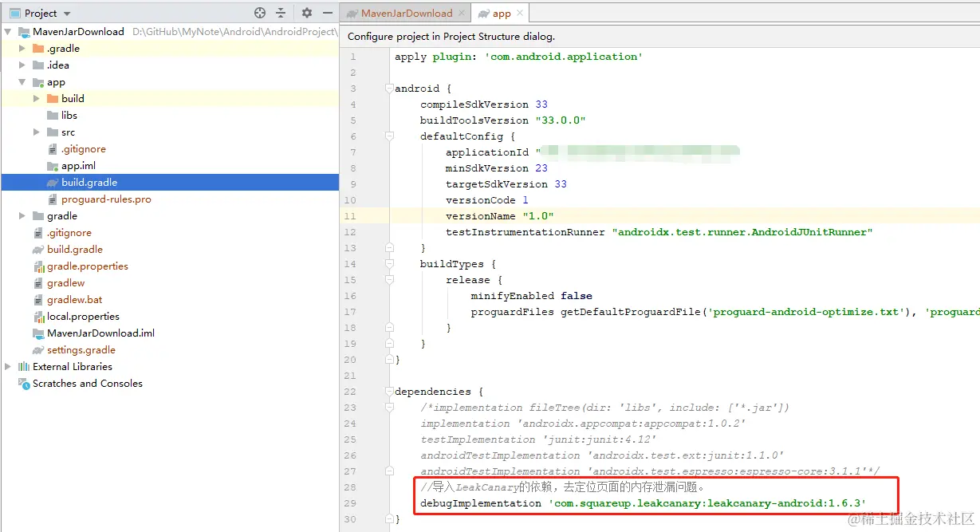This screenshot has height=532, width=980.
Task: Select root-level .gitignore file
Action: (69, 233)
